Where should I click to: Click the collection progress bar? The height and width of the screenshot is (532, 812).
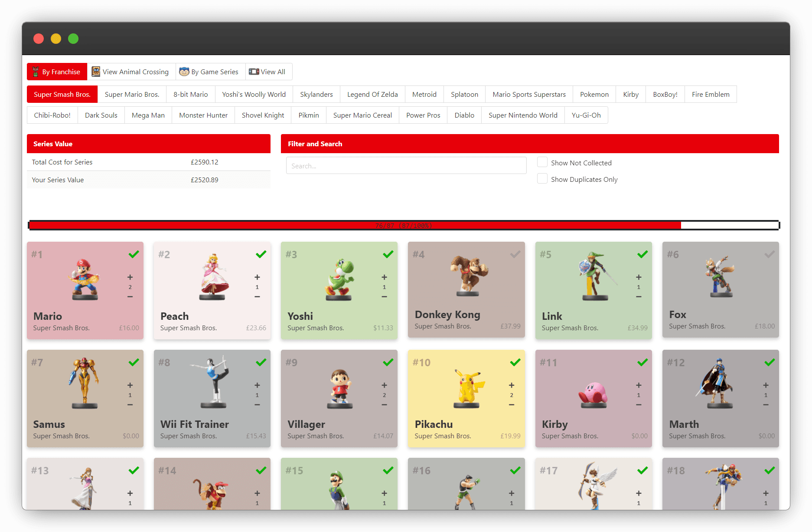pos(404,225)
